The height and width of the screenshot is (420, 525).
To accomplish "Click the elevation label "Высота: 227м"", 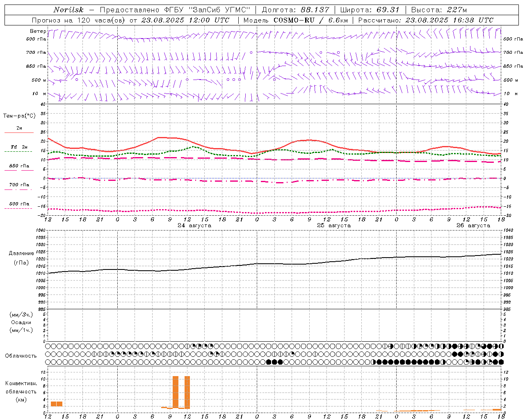I will click(439, 10).
